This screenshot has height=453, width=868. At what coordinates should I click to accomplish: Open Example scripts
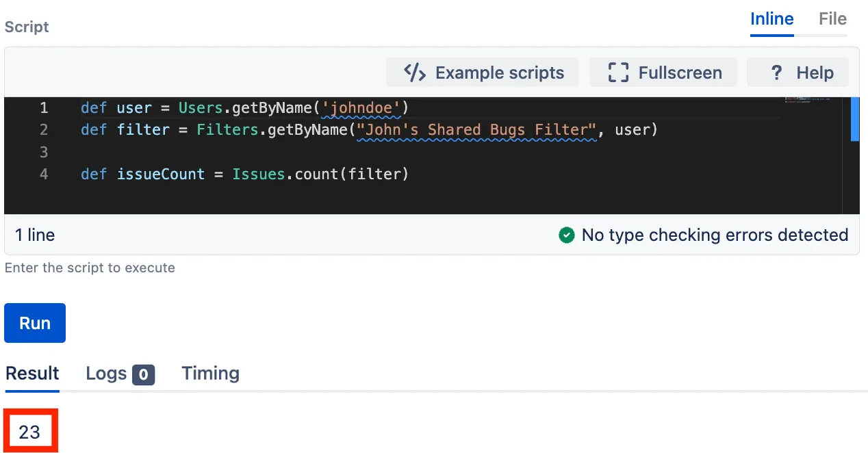pos(483,73)
